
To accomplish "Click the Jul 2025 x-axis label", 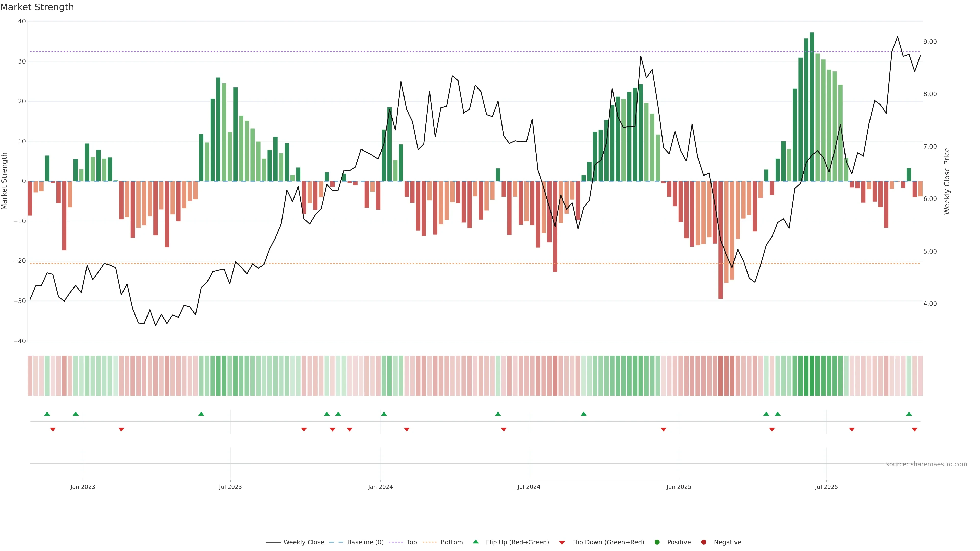I will pyautogui.click(x=826, y=487).
